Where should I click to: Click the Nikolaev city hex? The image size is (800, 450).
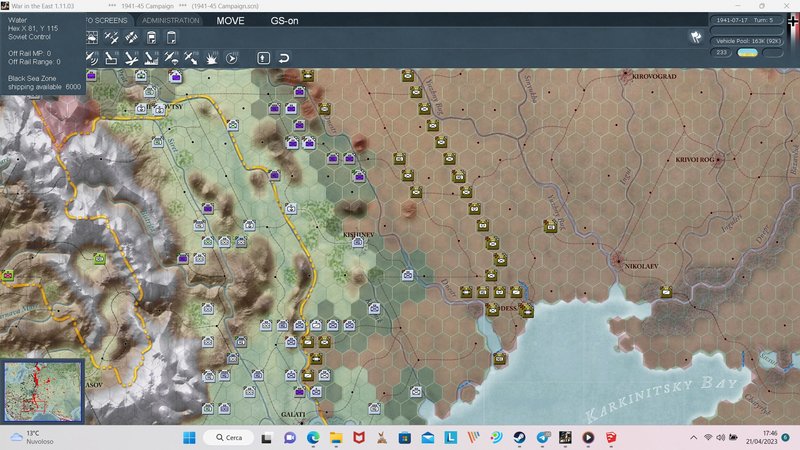click(x=617, y=261)
